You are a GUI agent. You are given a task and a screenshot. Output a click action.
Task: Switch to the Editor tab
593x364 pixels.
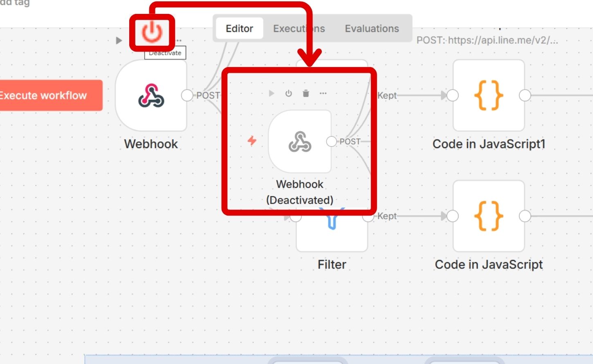[x=239, y=29]
